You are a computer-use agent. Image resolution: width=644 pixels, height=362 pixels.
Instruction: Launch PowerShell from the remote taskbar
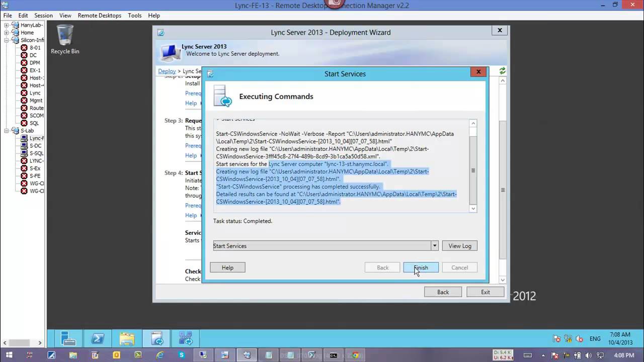pyautogui.click(x=98, y=338)
